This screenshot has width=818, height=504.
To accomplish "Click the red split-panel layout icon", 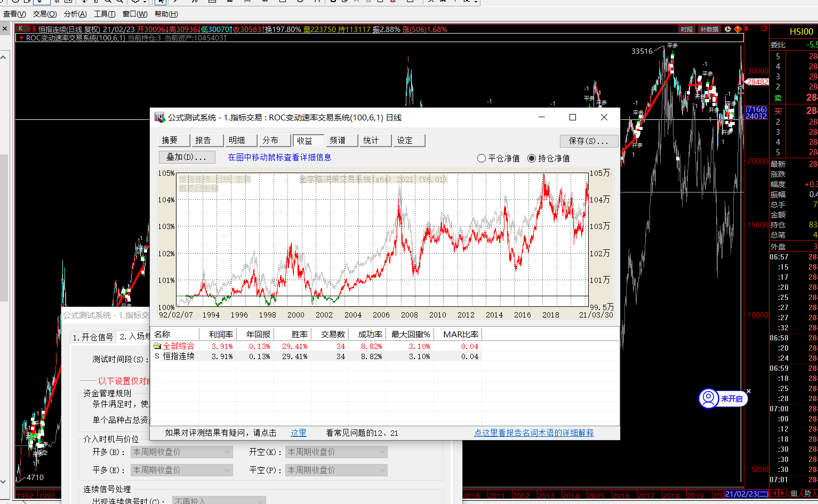I will click(764, 29).
